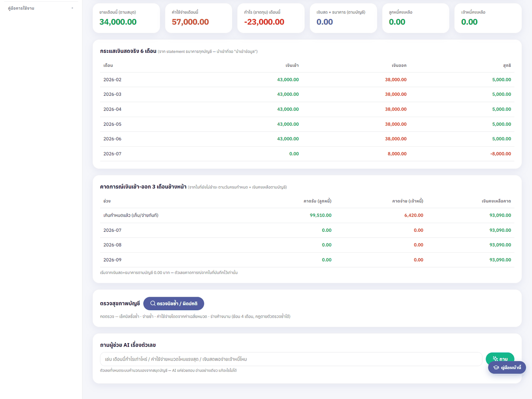Select the ขายเดือนนี้ 34,000.00 card
532x399 pixels.
point(126,18)
